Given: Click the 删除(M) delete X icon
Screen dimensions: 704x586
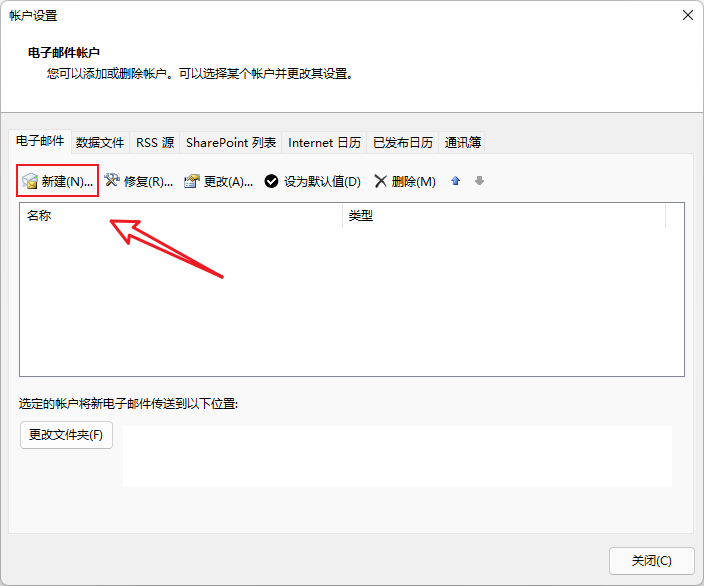Looking at the screenshot, I should pos(380,182).
